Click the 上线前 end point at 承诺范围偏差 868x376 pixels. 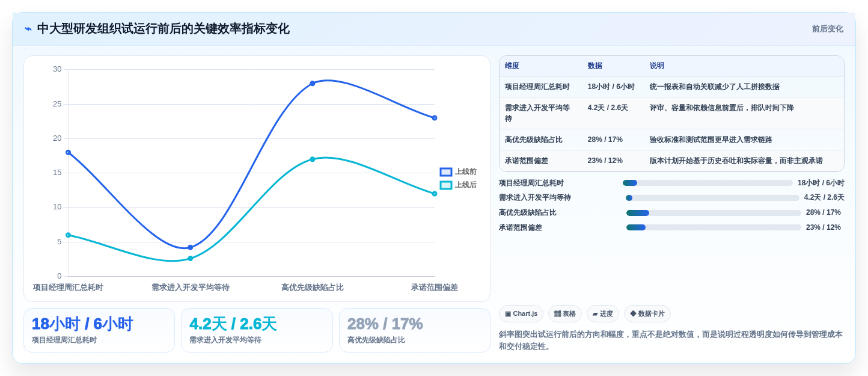tap(435, 118)
